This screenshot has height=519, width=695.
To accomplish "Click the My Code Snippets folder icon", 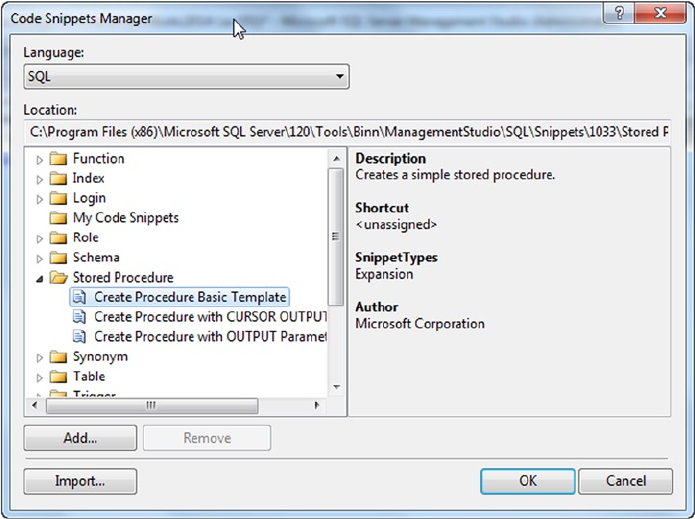I will [x=58, y=218].
